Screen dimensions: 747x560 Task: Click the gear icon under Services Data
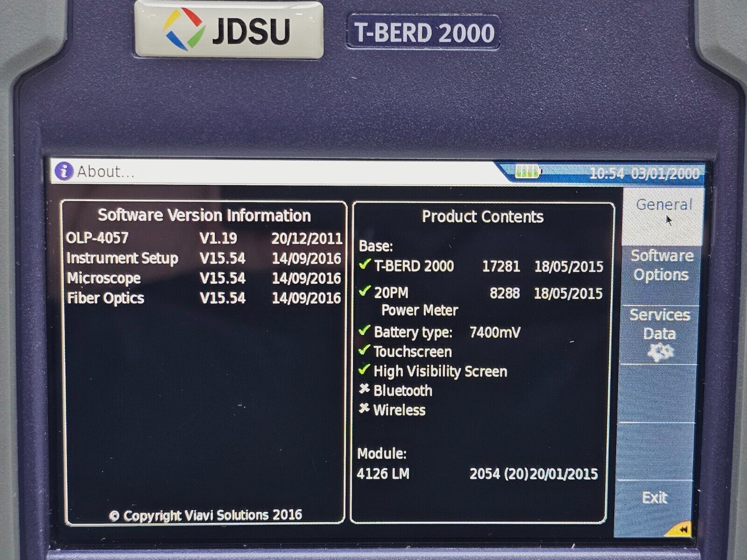pyautogui.click(x=660, y=352)
